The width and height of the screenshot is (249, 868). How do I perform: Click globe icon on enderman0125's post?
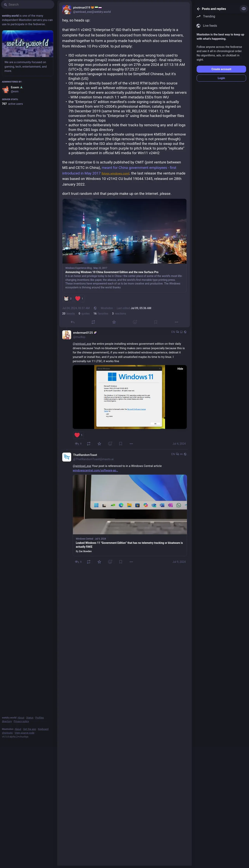[x=185, y=332]
